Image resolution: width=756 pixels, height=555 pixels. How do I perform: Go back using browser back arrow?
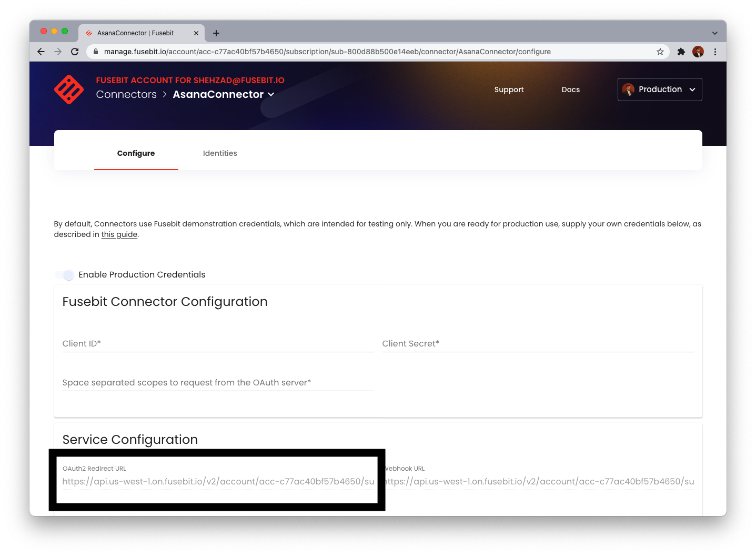(x=41, y=52)
